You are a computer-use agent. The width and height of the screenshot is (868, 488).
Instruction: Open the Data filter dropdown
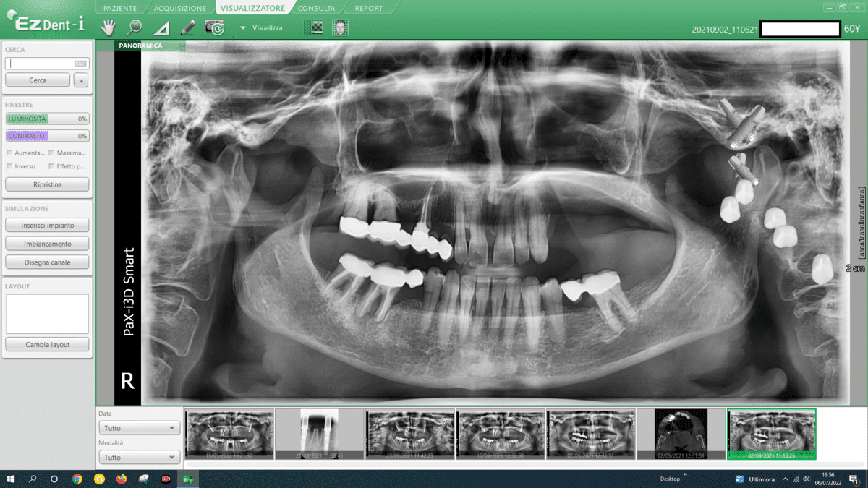coord(139,428)
